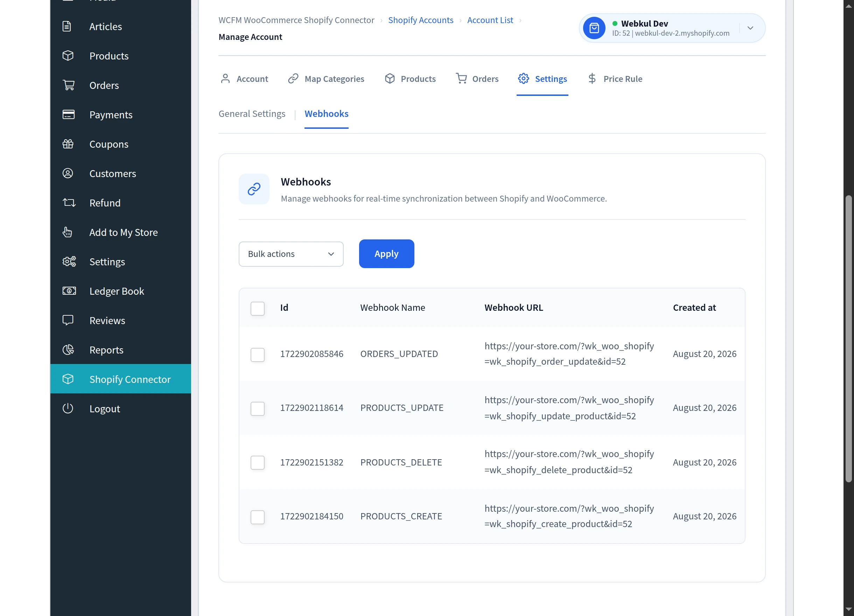This screenshot has width=854, height=616.
Task: Click the Ledger Book money icon
Action: pos(69,291)
